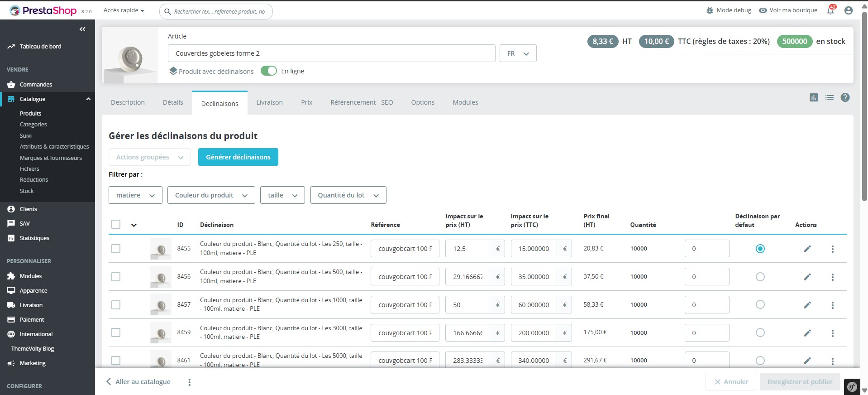Set combination 8457 as default déclinaison

coord(760,305)
